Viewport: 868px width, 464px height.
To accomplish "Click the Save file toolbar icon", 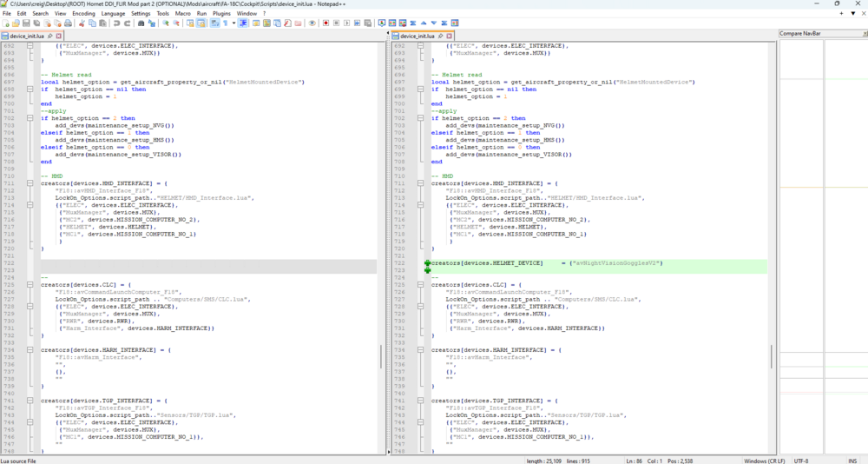I will pyautogui.click(x=28, y=23).
